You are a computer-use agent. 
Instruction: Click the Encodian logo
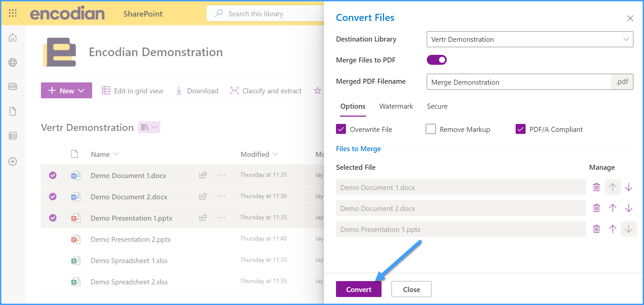click(x=67, y=13)
